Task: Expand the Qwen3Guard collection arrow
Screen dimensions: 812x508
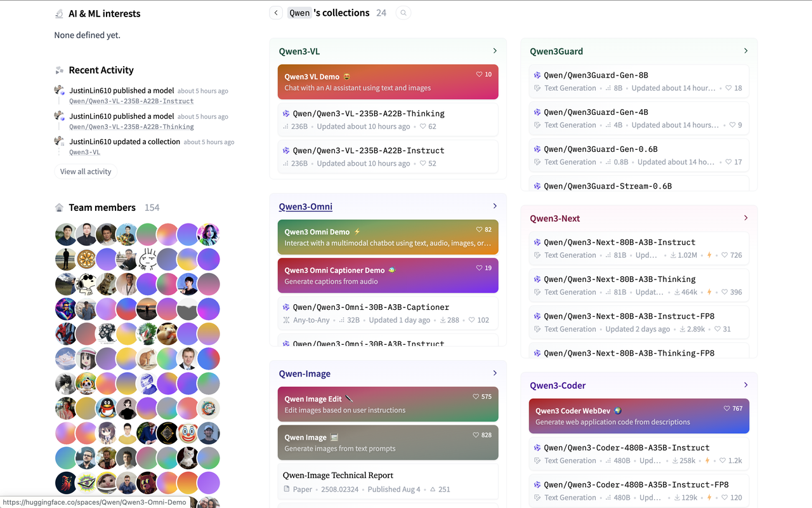Action: tap(745, 51)
